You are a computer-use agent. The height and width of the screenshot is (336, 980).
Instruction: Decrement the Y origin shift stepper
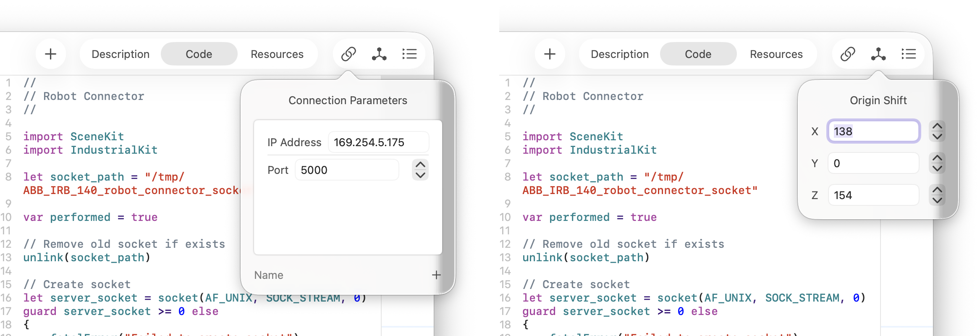937,168
